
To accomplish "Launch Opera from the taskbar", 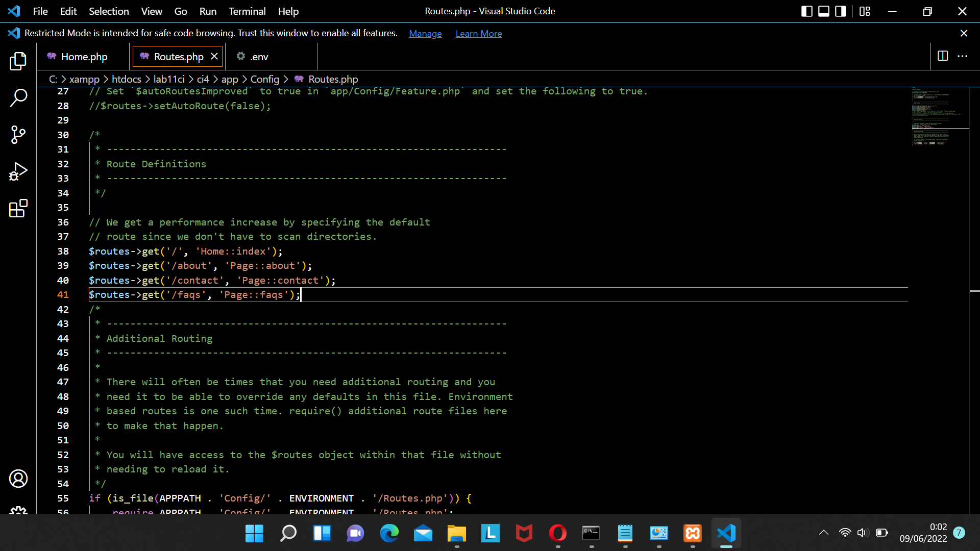I will 557,534.
